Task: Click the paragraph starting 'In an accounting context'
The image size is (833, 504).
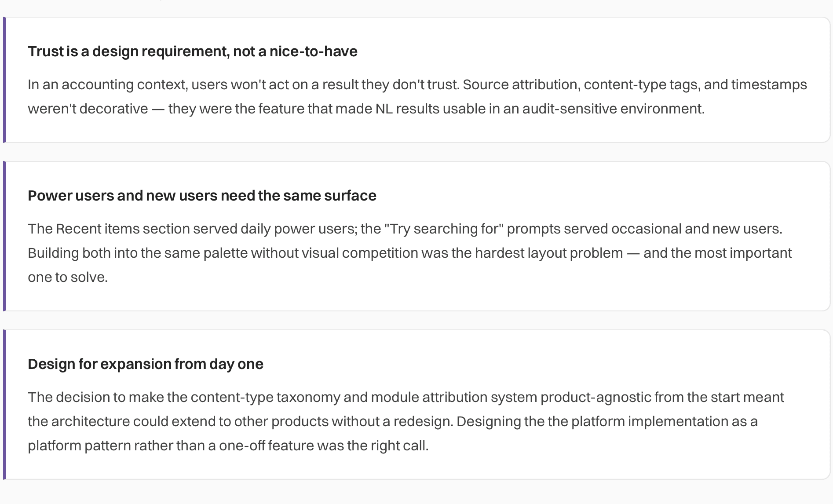Action: pos(417,96)
